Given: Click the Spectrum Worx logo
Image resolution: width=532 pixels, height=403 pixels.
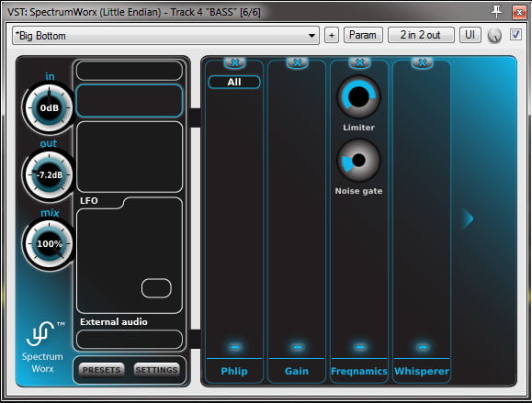Looking at the screenshot, I should point(43,347).
